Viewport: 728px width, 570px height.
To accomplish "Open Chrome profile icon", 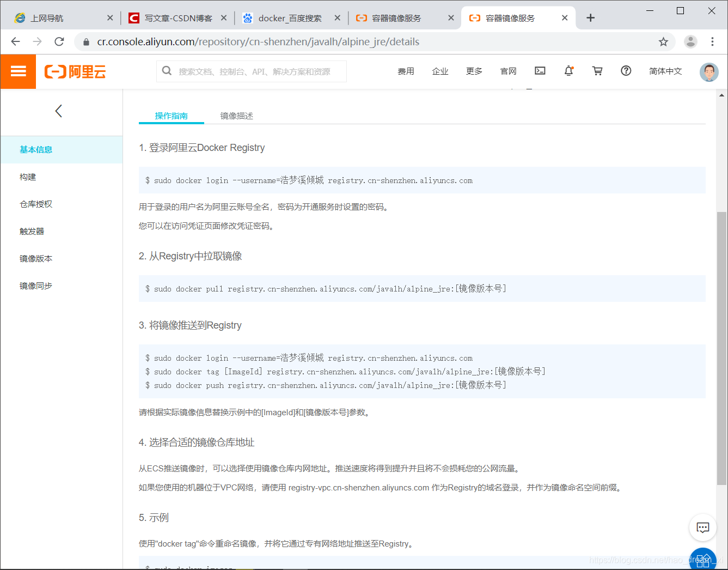I will (690, 41).
